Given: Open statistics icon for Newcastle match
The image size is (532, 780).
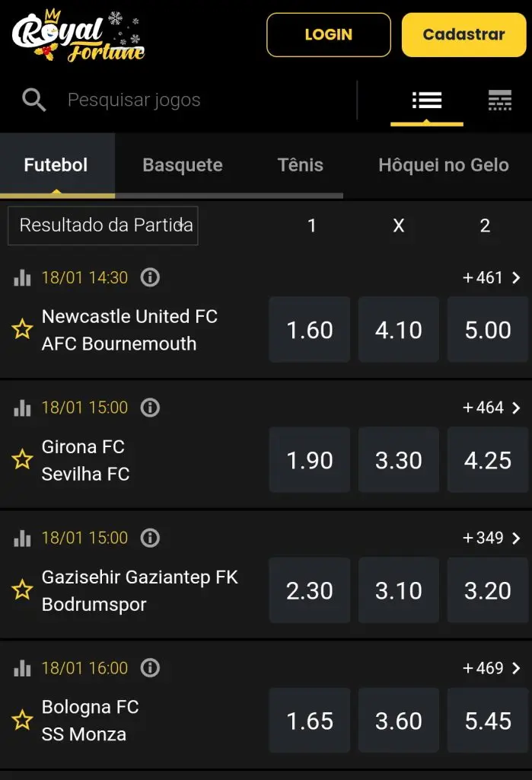Looking at the screenshot, I should point(22,277).
